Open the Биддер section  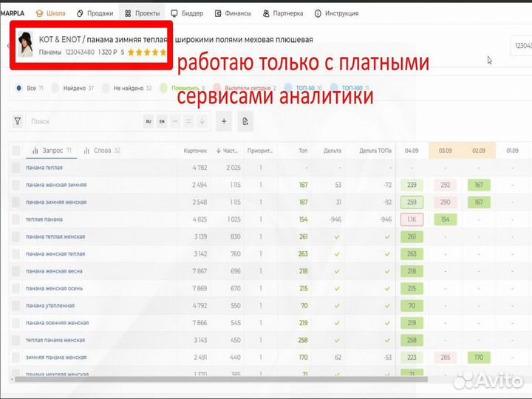pos(187,13)
